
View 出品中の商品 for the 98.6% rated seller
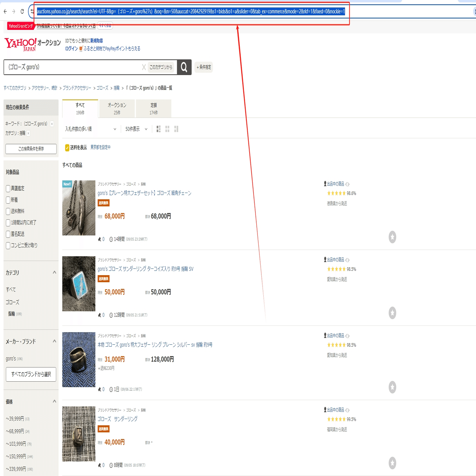point(335,184)
